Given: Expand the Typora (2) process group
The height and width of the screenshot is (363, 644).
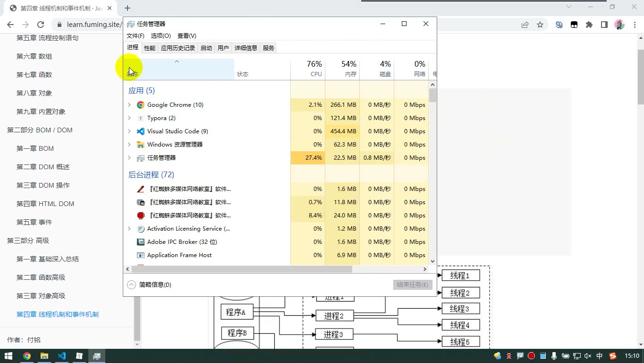Looking at the screenshot, I should [x=129, y=118].
